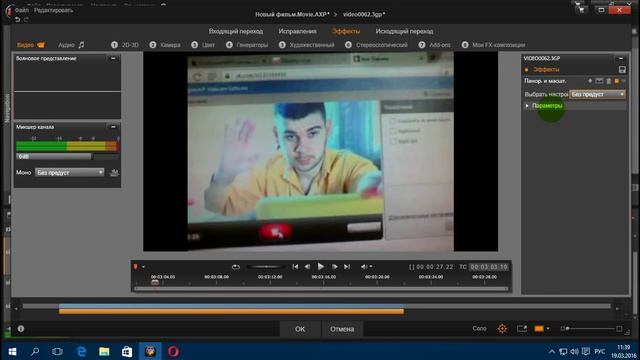Switch to Исходящий переход tab

tap(404, 31)
